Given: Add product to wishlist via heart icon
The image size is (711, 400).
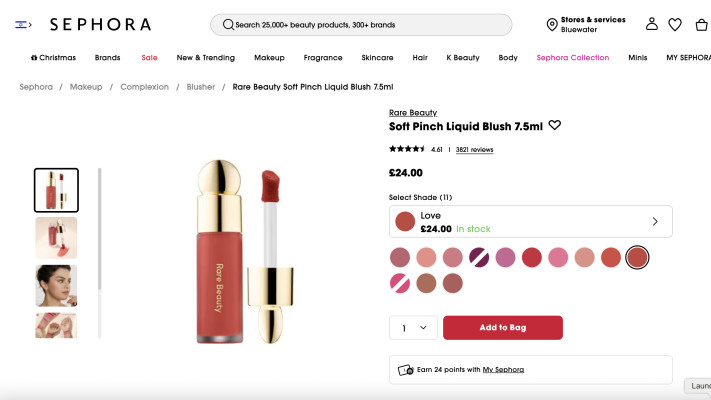Looking at the screenshot, I should (x=555, y=126).
